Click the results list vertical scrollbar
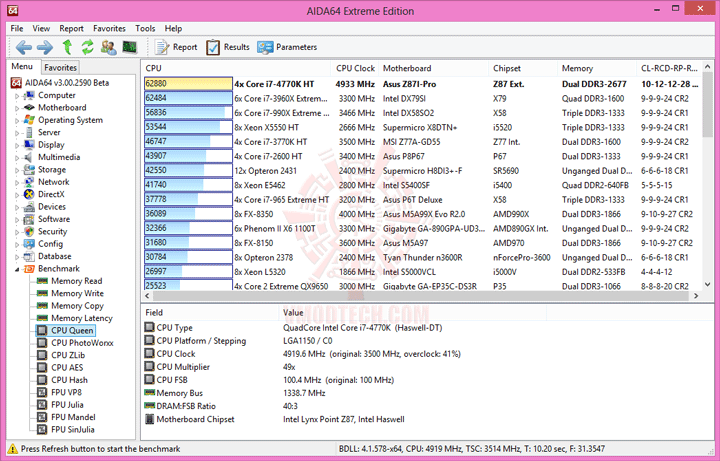Screen dimensions: 720x461 (x=708, y=175)
